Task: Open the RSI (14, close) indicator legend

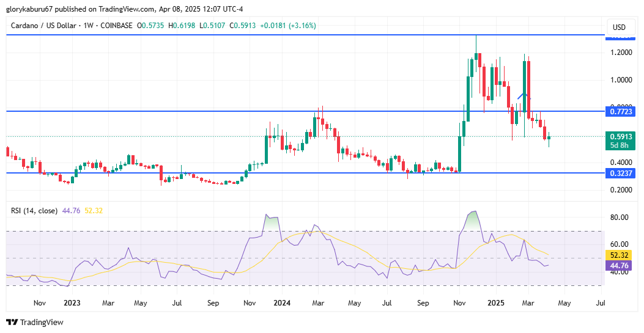Action: (34, 211)
